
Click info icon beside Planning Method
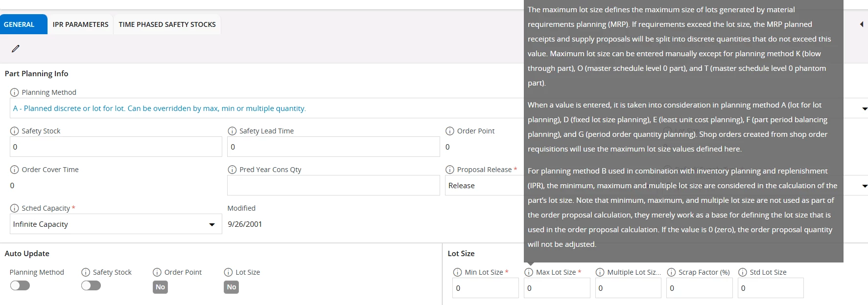14,92
